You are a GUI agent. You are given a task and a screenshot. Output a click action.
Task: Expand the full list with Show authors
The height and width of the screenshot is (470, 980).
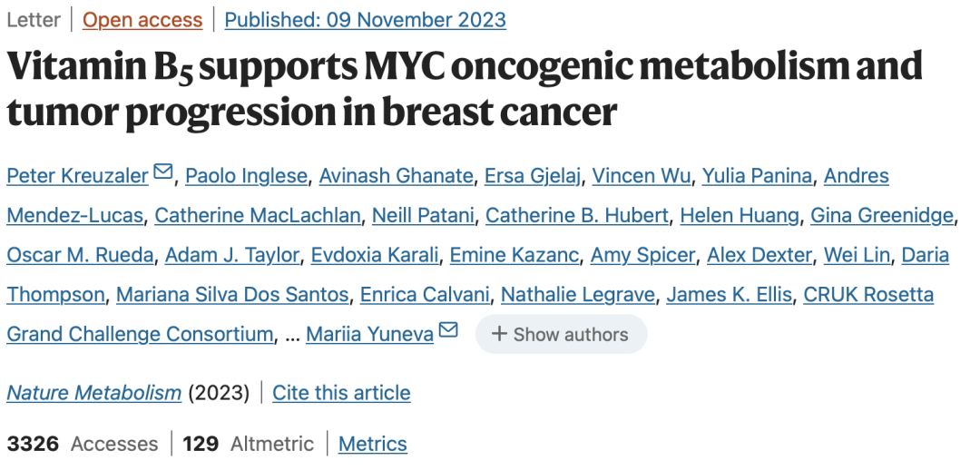pos(561,334)
